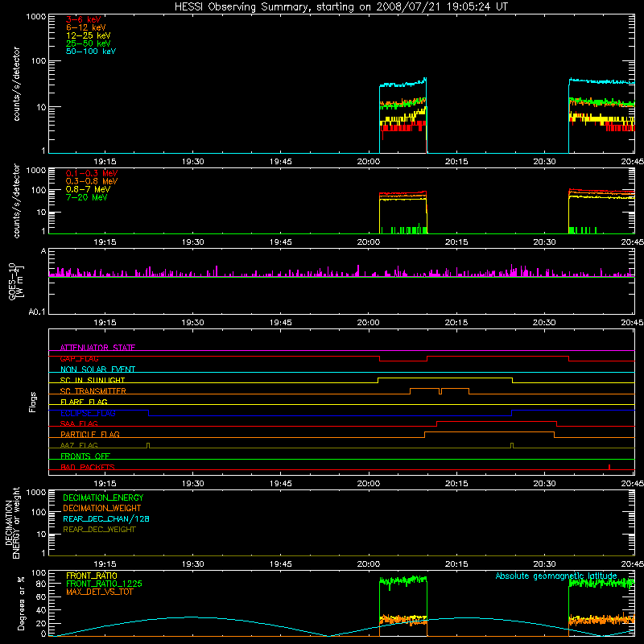
Task: Select the 6-12 keV legend label
Action: point(86,27)
